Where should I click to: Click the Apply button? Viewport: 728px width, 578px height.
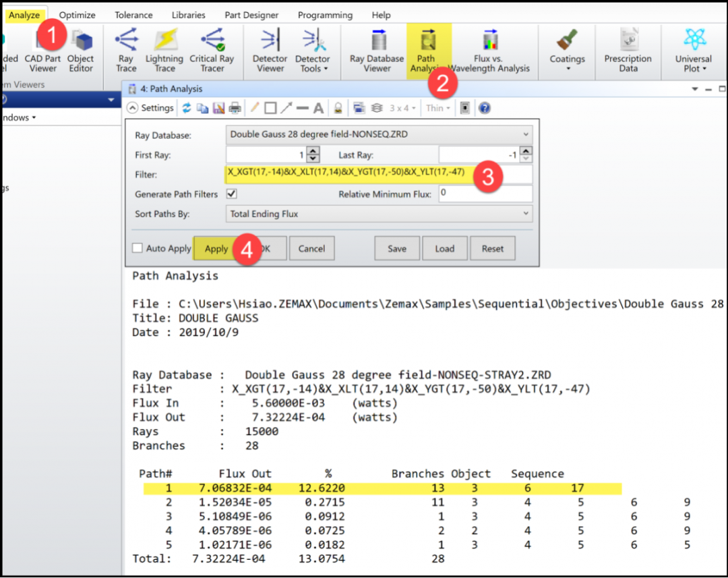(216, 249)
